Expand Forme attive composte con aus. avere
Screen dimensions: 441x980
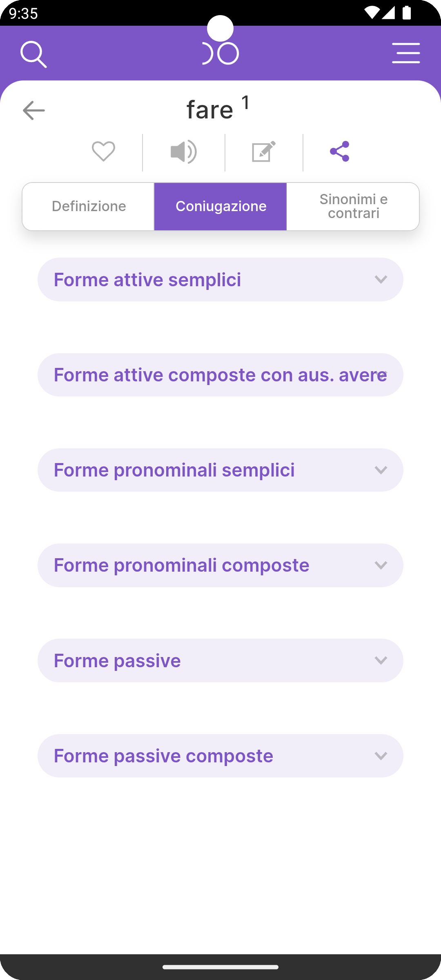pos(220,375)
